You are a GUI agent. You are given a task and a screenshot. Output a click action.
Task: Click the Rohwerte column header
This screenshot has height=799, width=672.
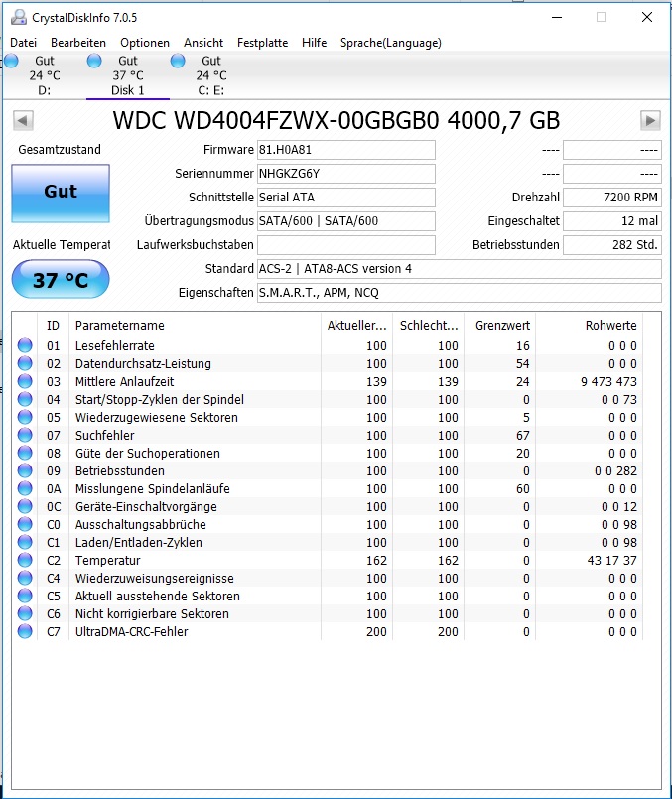point(589,326)
